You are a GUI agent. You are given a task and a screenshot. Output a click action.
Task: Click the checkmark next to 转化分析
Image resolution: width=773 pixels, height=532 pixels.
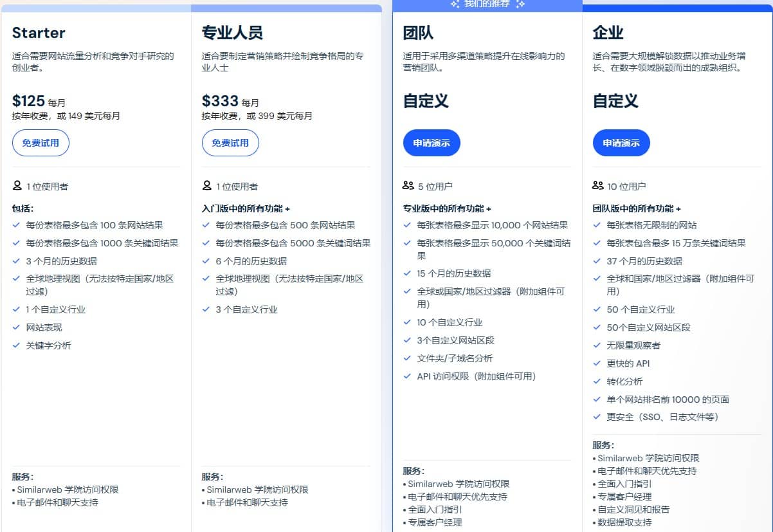(x=596, y=381)
